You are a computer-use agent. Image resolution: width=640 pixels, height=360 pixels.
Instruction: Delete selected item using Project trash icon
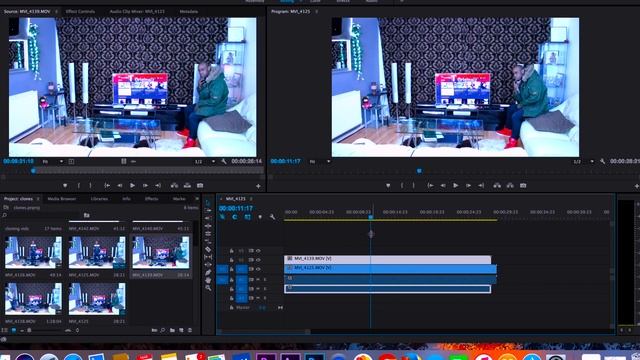point(190,330)
